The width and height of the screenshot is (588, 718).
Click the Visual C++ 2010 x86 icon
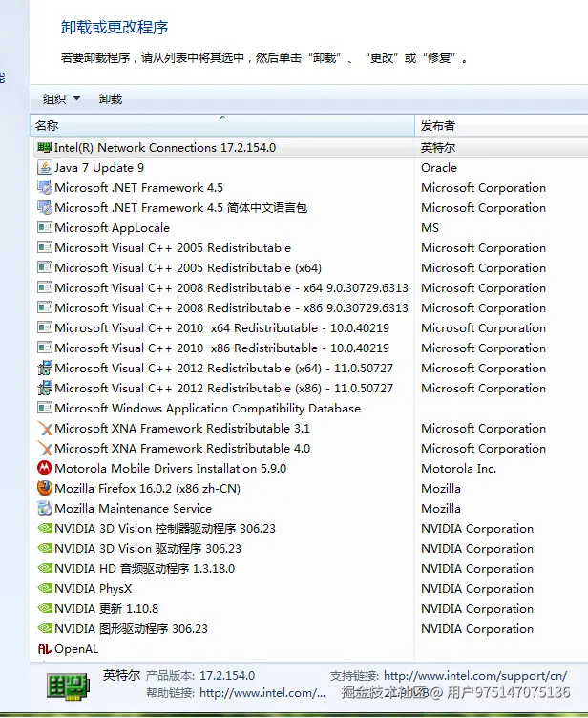click(45, 348)
